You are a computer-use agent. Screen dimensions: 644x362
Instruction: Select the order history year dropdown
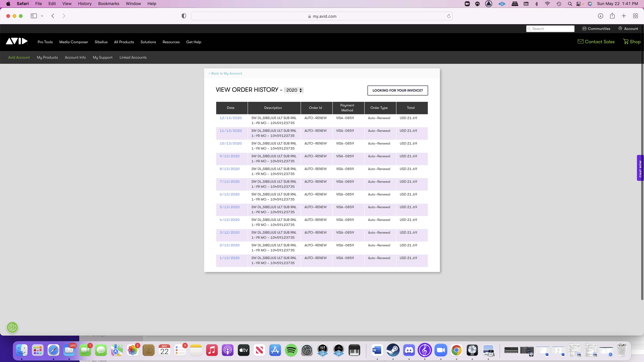294,90
